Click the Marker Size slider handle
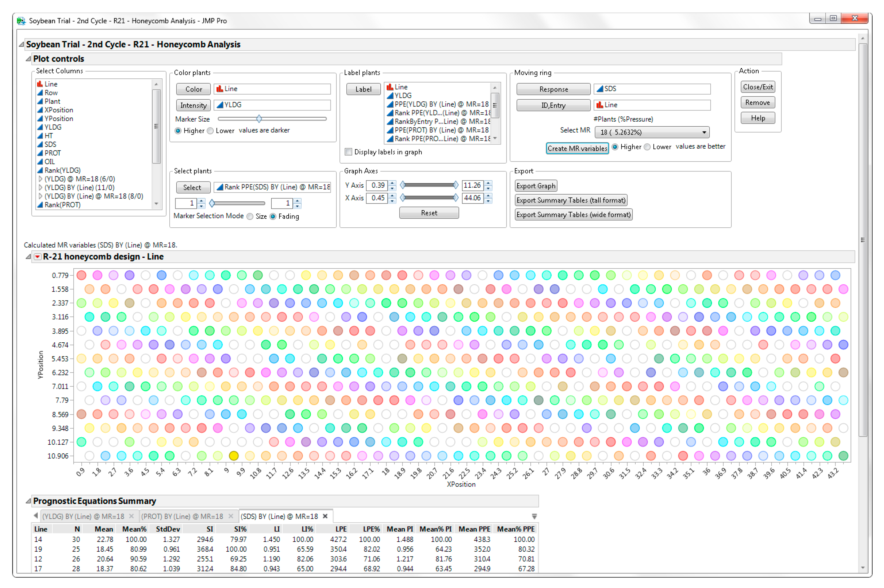This screenshot has height=588, width=884. (x=259, y=119)
